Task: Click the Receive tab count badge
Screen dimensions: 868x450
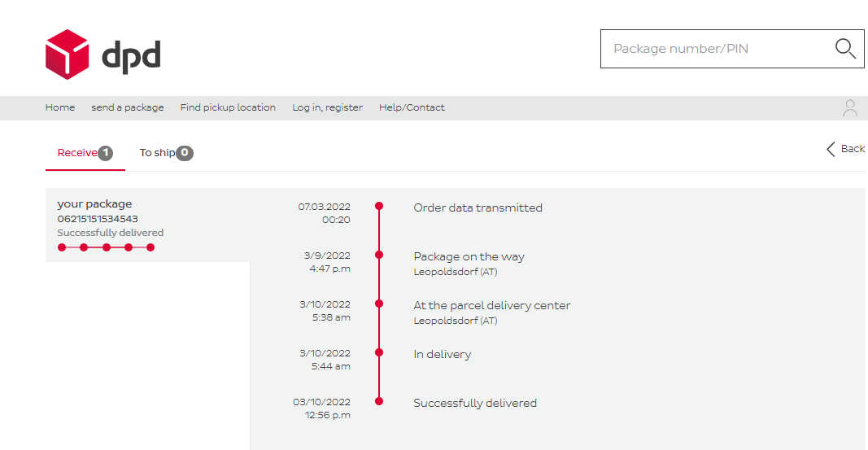Action: 105,153
